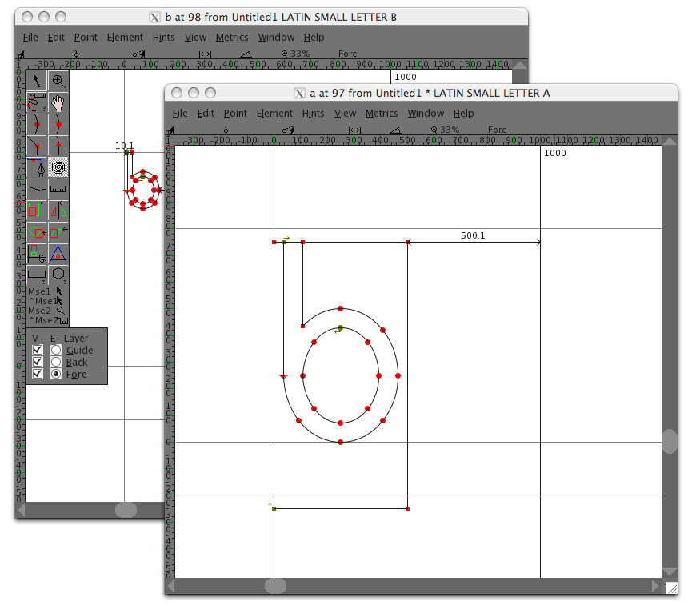700x606 pixels.
Task: Expand the pen tool variant chevron
Action: (44, 109)
